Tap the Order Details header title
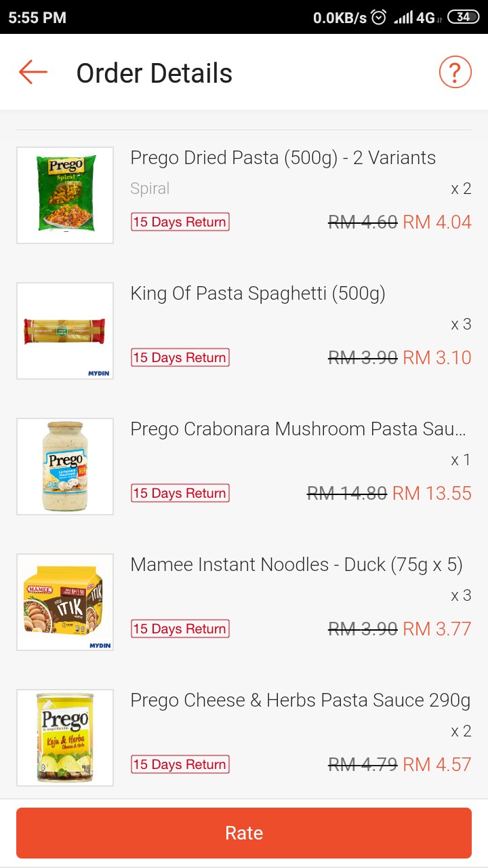This screenshot has width=488, height=868. (x=155, y=73)
